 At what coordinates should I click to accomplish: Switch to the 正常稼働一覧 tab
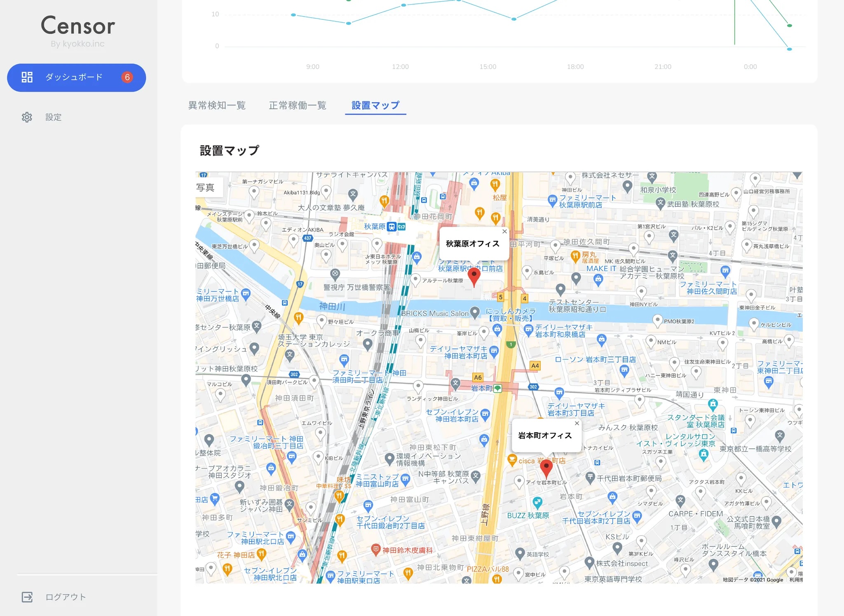point(298,105)
